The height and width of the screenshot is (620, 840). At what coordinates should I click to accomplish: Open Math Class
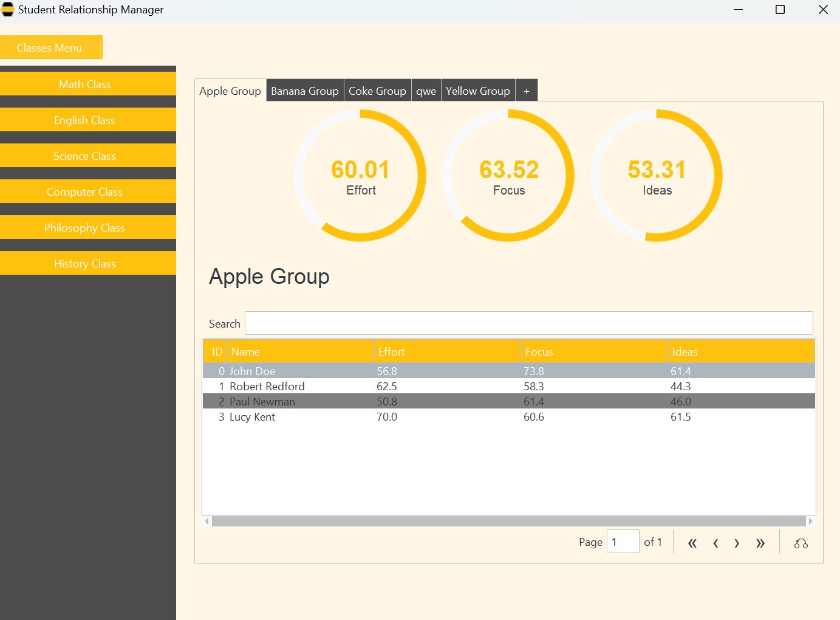(x=88, y=84)
